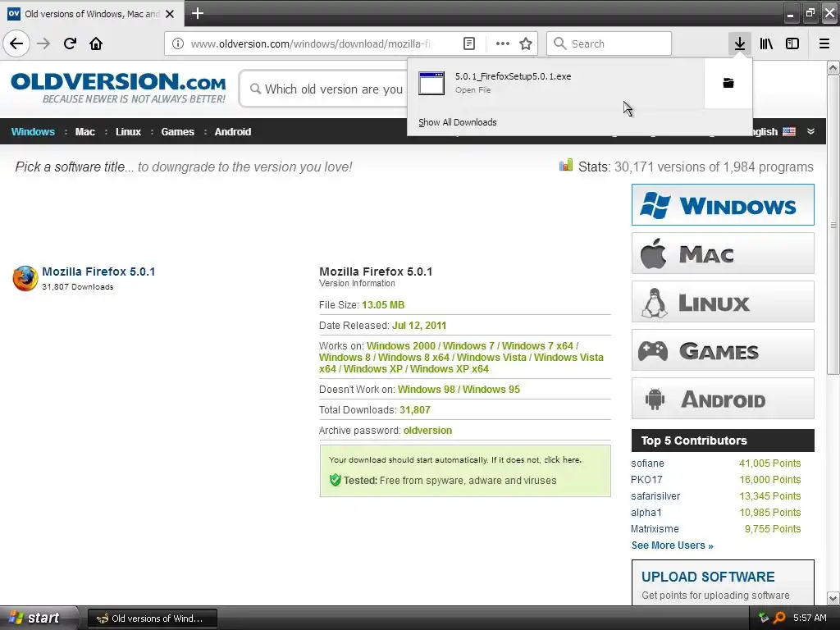Viewport: 840px width, 630px height.
Task: Click the network tray icon
Action: (x=764, y=618)
